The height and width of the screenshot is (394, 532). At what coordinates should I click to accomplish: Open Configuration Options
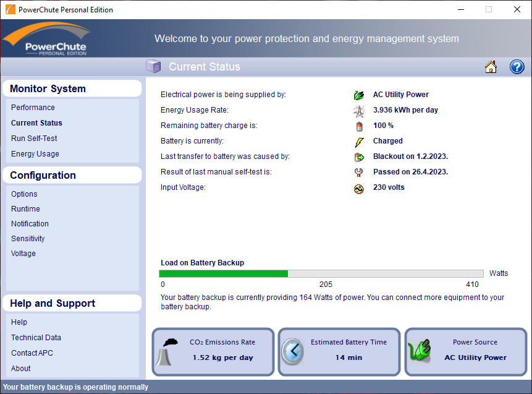(24, 194)
